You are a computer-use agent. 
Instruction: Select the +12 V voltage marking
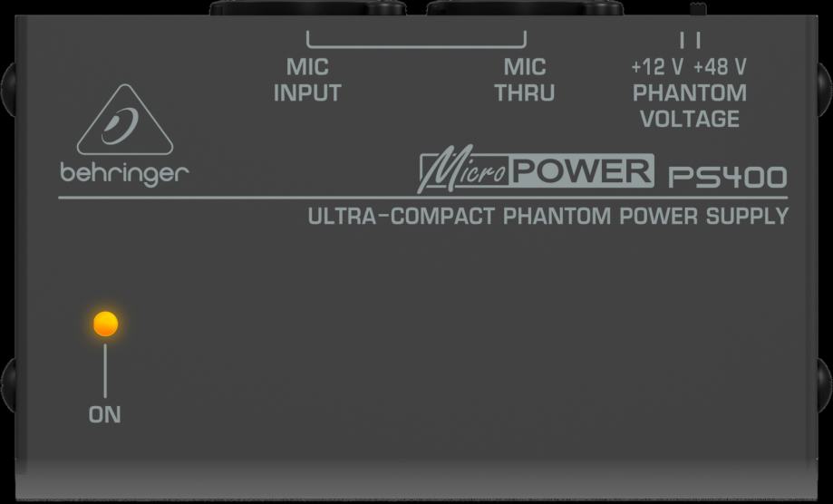coord(656,67)
